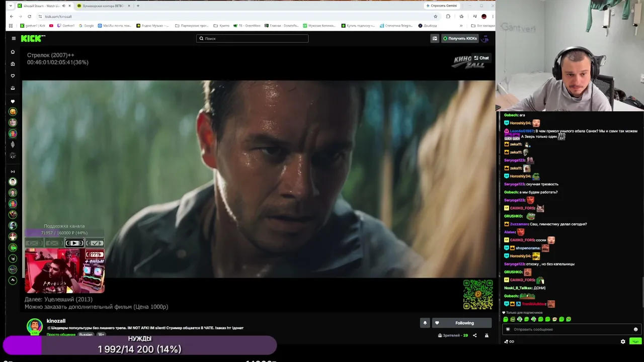Click the Поддержка канала progress bar
The width and height of the screenshot is (644, 362).
64,233
